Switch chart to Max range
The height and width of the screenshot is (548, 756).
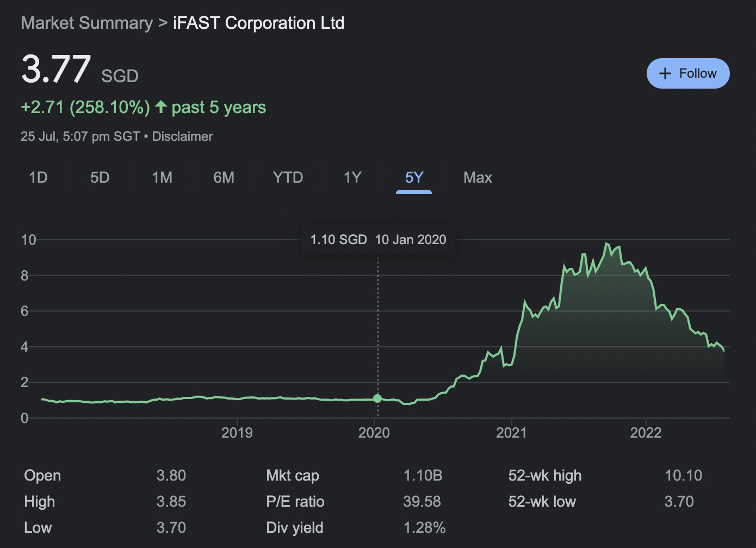478,178
